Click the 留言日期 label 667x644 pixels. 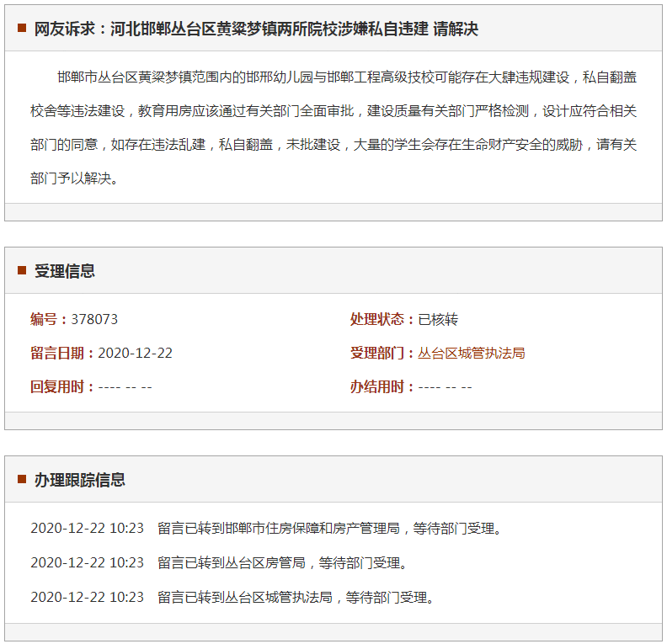tap(62, 354)
